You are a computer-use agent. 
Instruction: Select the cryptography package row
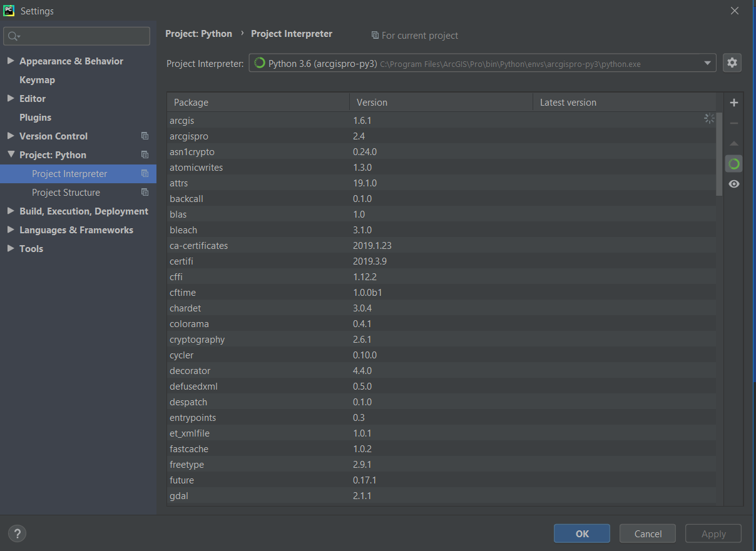441,339
